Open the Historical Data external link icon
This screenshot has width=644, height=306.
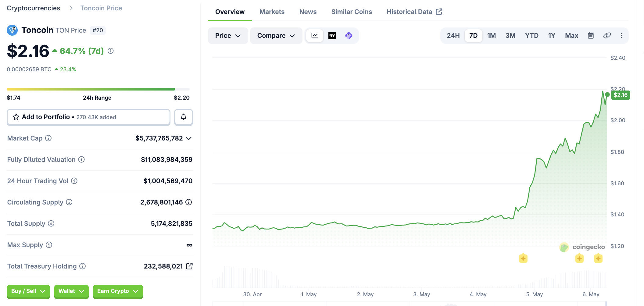coord(439,12)
